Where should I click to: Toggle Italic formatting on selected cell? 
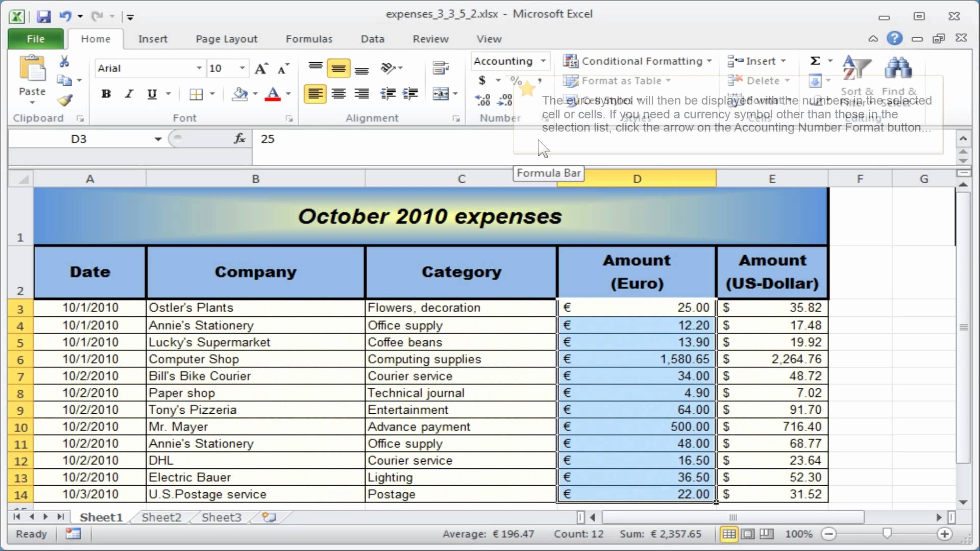[128, 93]
